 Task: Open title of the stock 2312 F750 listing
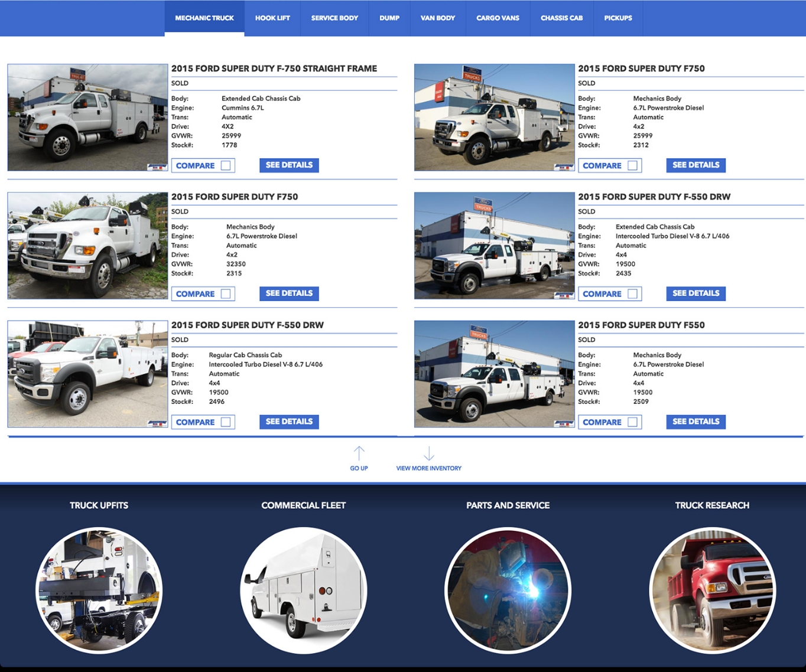[641, 68]
